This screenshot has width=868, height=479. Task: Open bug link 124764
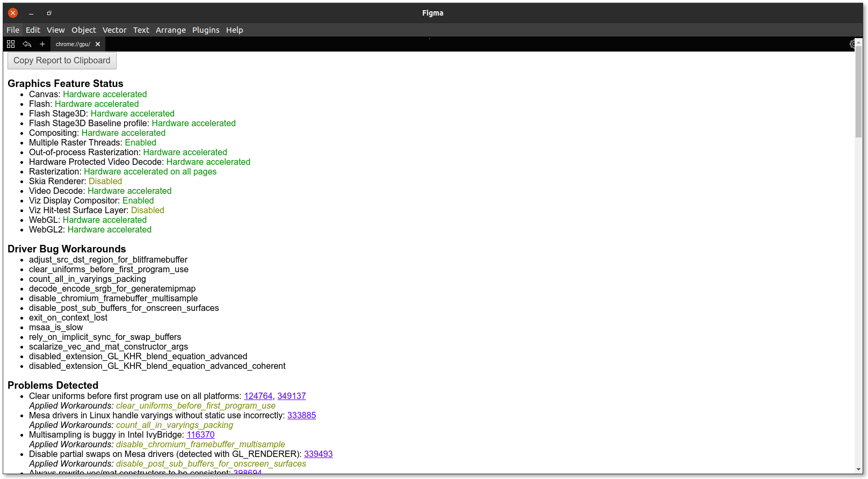pyautogui.click(x=258, y=396)
